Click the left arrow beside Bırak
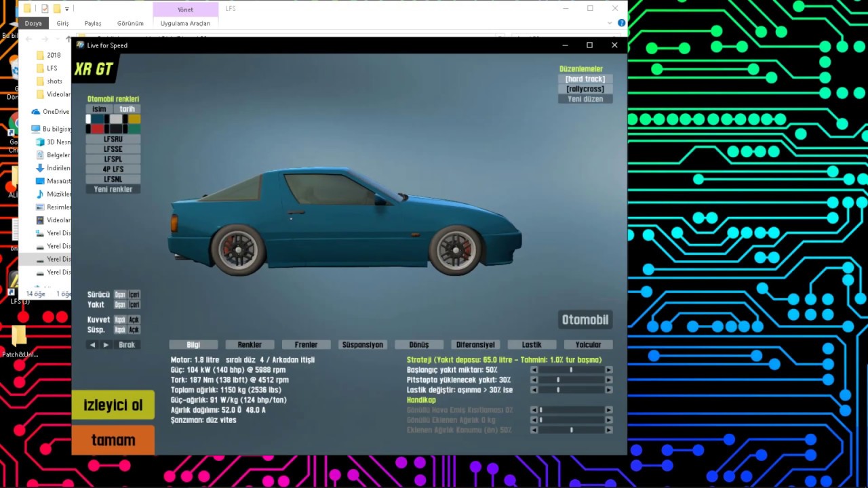This screenshot has height=488, width=868. click(92, 345)
